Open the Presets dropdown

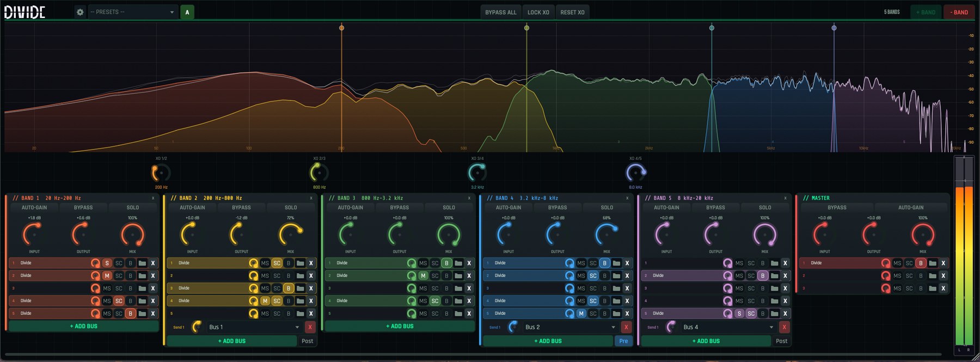[133, 12]
